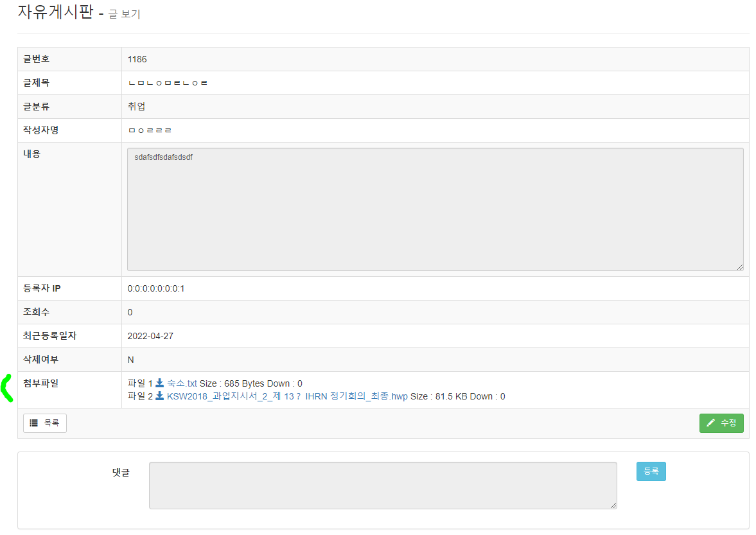Click the 삭제여부 row label

coord(41,359)
